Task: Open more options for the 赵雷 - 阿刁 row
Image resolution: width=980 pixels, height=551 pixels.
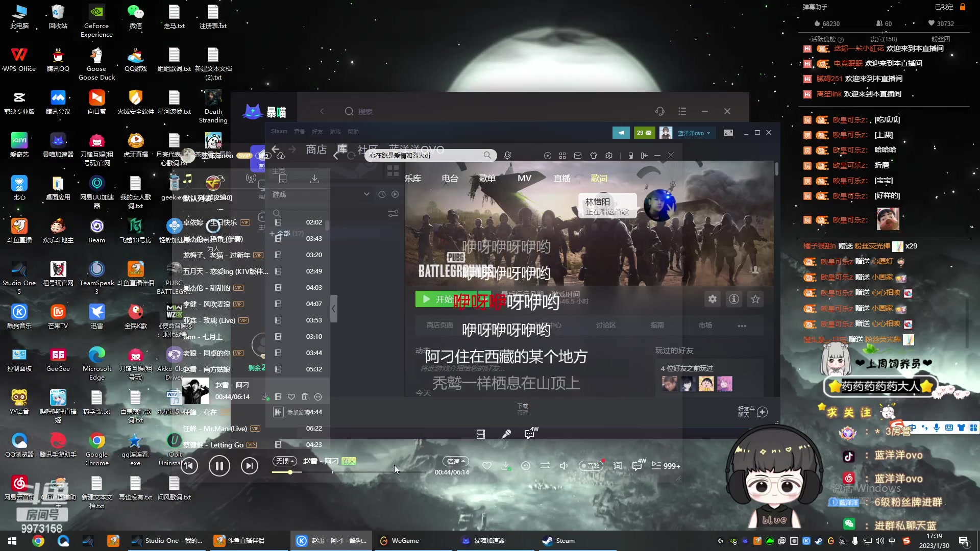Action: (318, 397)
